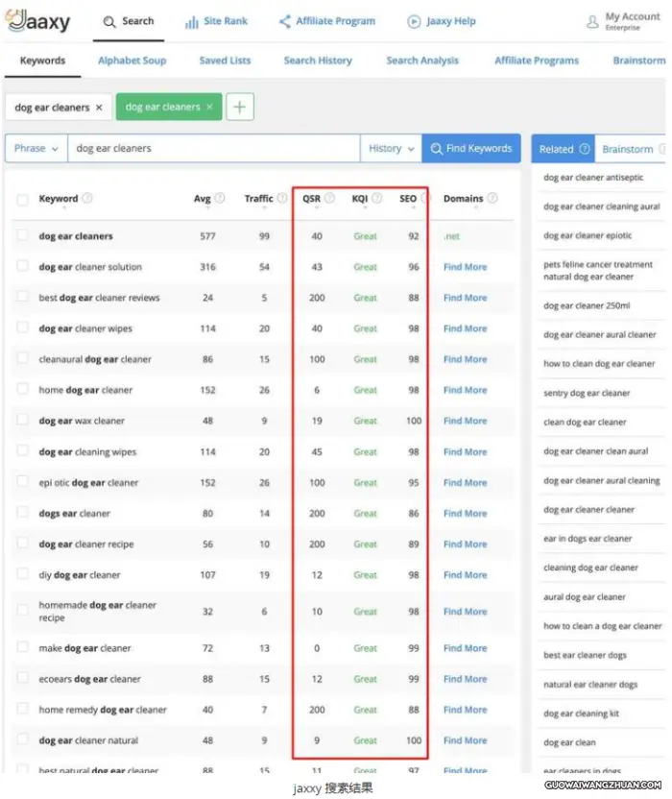Click keyword homemade dog ear cleaner recipe
Screen dimensions: 672x799
click(x=97, y=612)
